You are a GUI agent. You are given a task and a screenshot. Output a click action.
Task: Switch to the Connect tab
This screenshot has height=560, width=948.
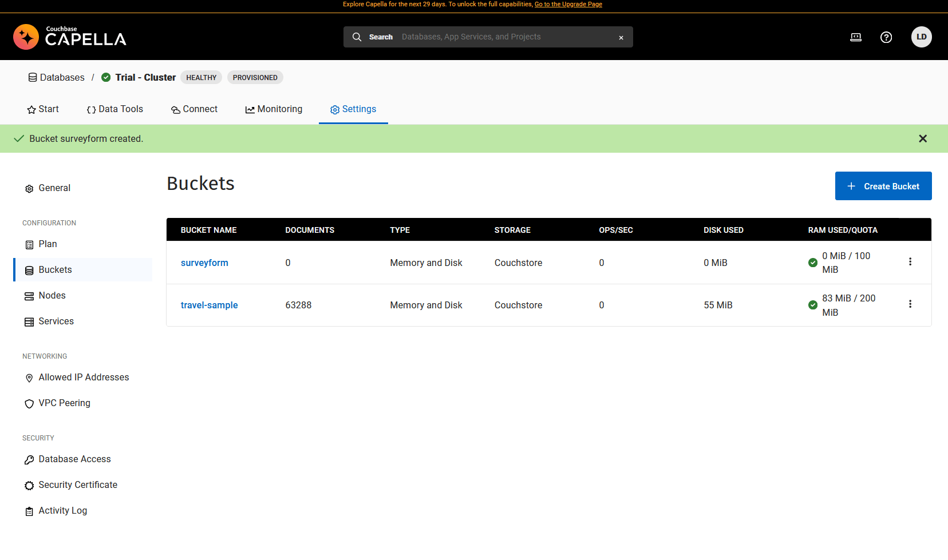194,109
